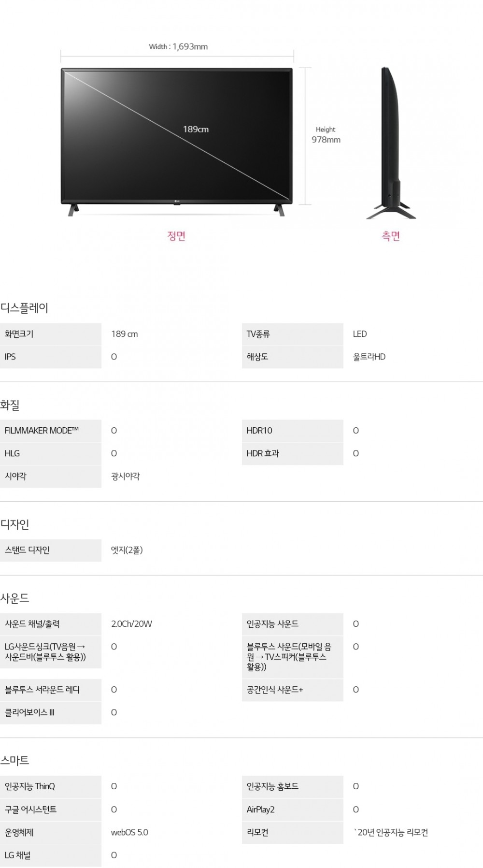Screen dimensions: 483x868
Task: Select the FILMMAKER MODE™ row label
Action: (x=51, y=431)
